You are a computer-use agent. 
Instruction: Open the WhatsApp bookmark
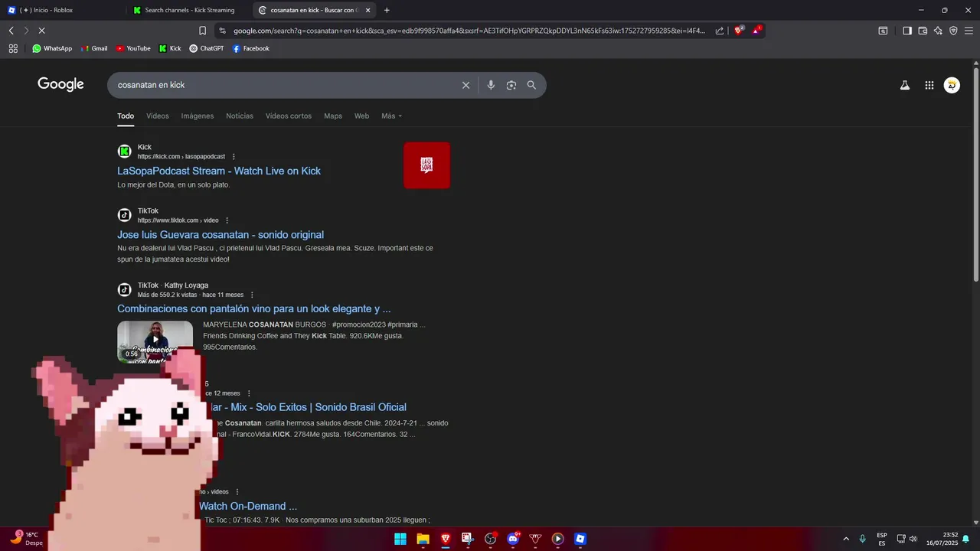[x=52, y=48]
